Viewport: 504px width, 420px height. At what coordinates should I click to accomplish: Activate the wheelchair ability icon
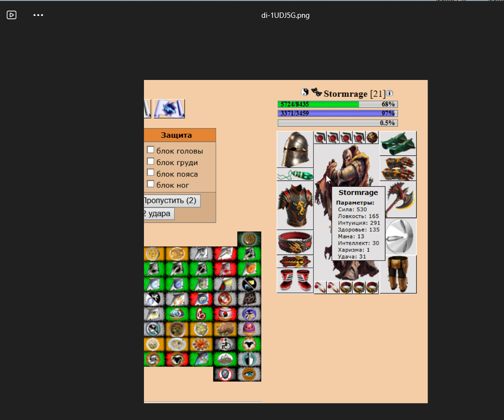tap(225, 344)
